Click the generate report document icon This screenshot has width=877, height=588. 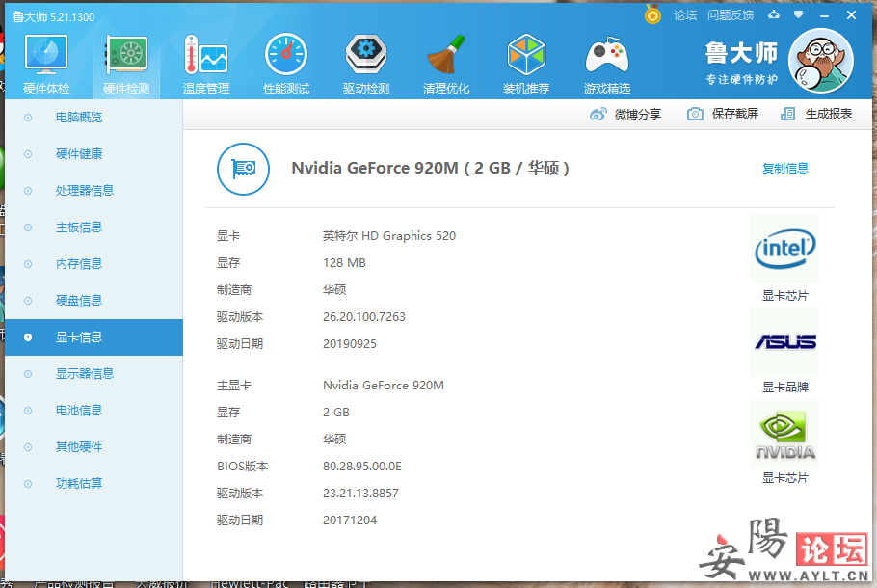coord(787,114)
